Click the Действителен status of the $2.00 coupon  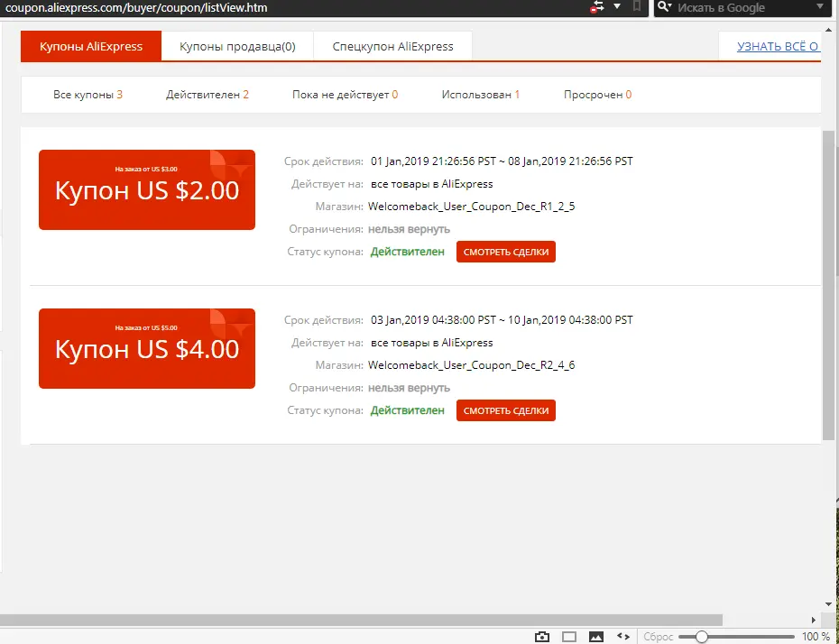407,252
